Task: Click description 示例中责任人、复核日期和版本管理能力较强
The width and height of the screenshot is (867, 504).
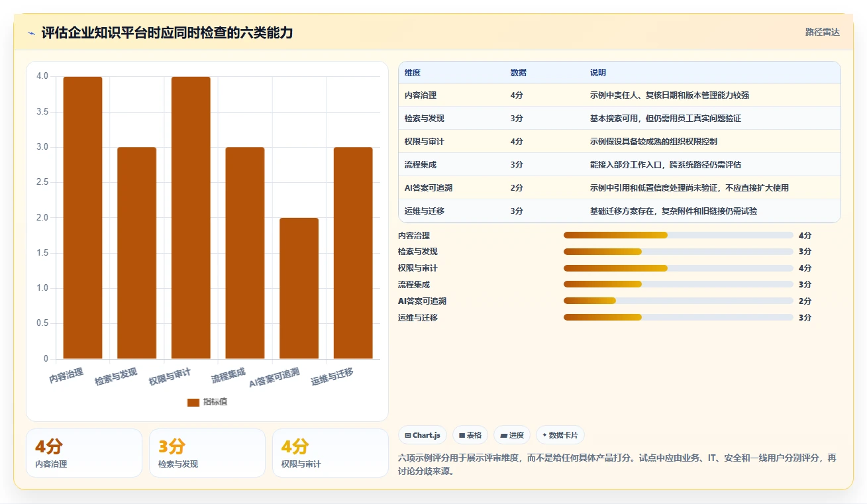Action: pyautogui.click(x=670, y=95)
